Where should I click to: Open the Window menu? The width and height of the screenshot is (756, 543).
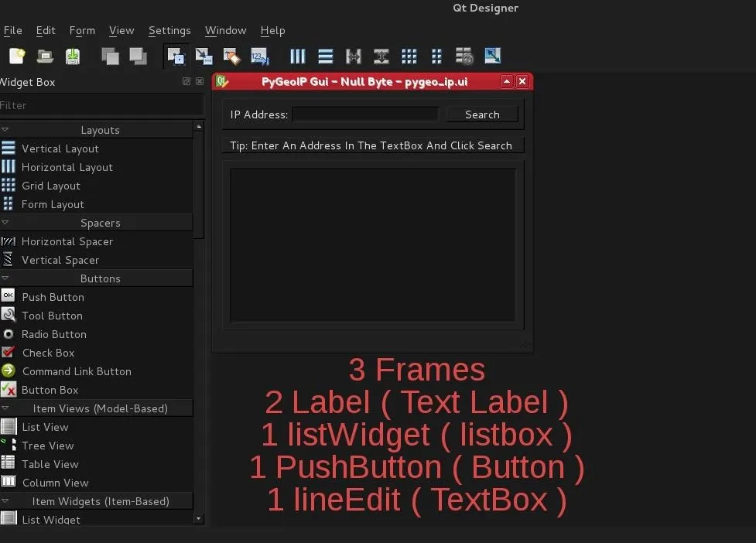[226, 30]
